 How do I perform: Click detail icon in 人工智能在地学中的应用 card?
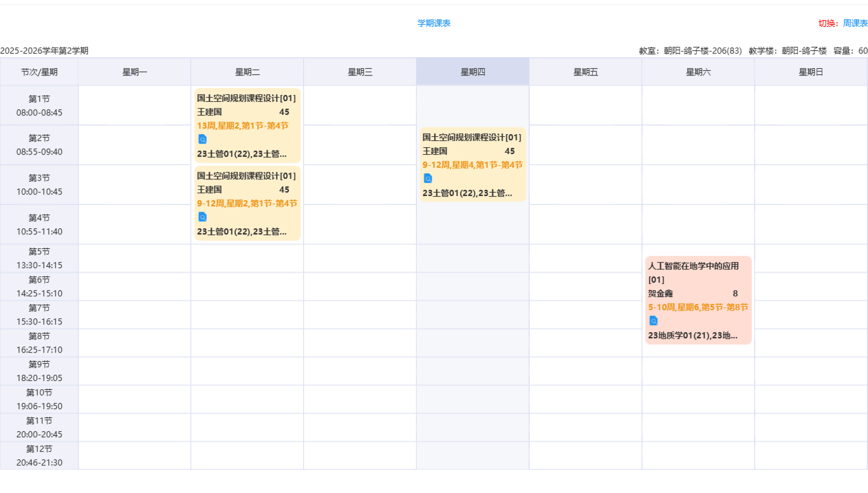(x=653, y=320)
